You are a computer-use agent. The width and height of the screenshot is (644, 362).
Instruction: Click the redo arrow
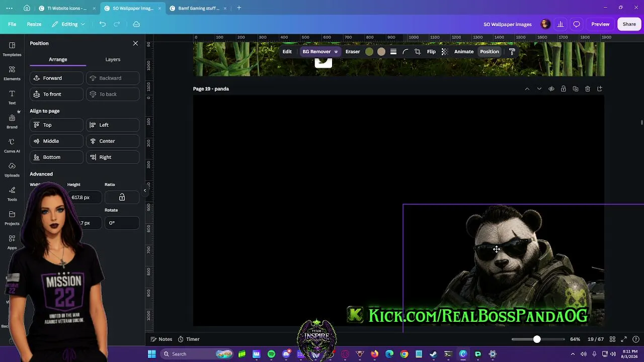[x=117, y=24]
